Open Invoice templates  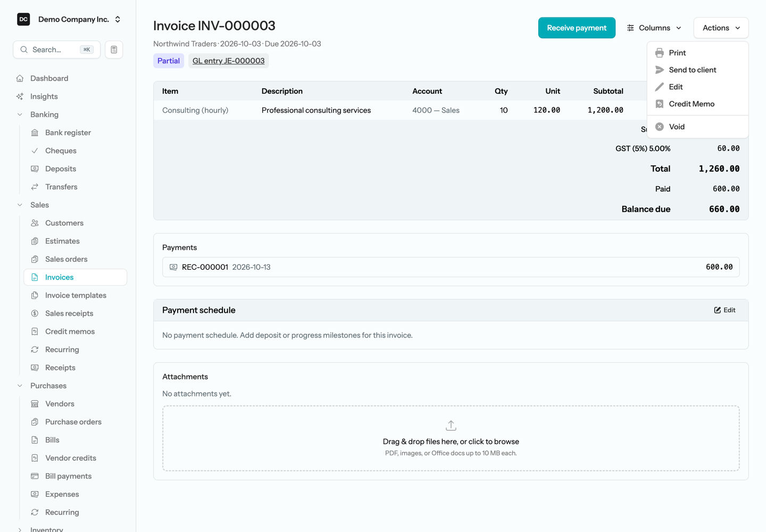(x=76, y=295)
